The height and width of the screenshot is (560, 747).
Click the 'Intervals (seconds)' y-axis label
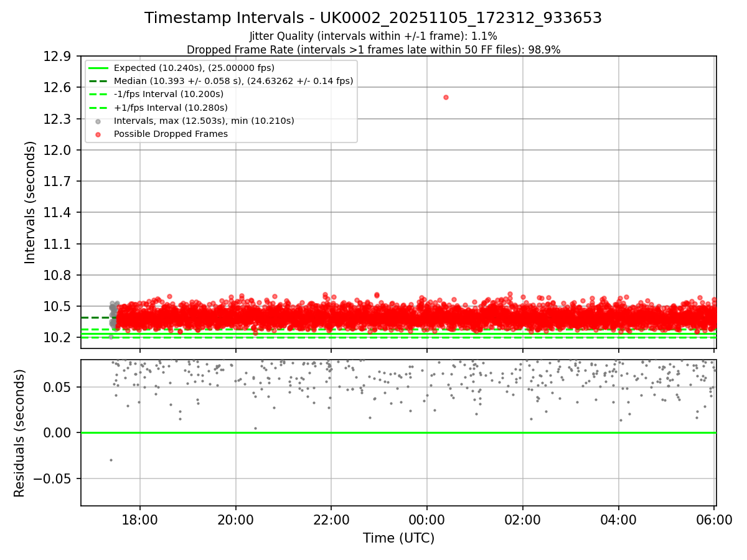tap(31, 202)
